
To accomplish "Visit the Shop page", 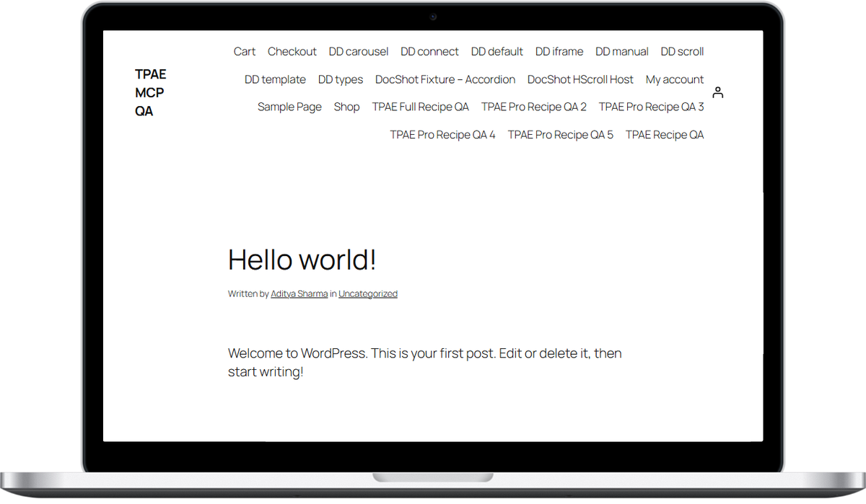I will click(x=346, y=107).
